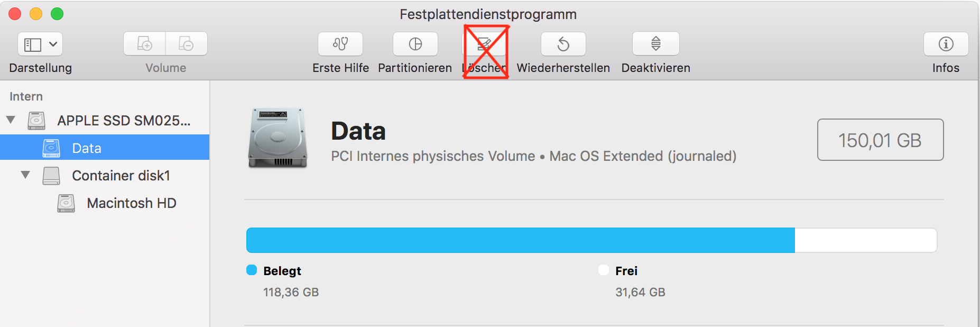Click the 150,01 GB capacity box

[880, 140]
